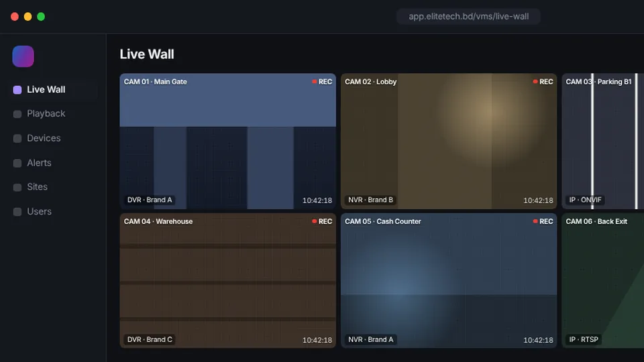The image size is (644, 362).
Task: Select the CAM 01 Main Gate feed
Action: 228,141
